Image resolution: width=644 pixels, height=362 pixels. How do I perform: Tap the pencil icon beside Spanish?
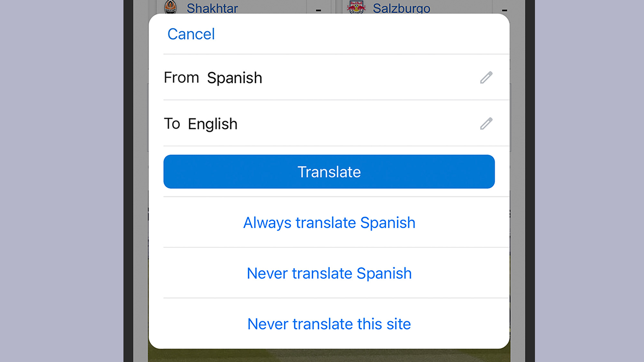tap(486, 78)
